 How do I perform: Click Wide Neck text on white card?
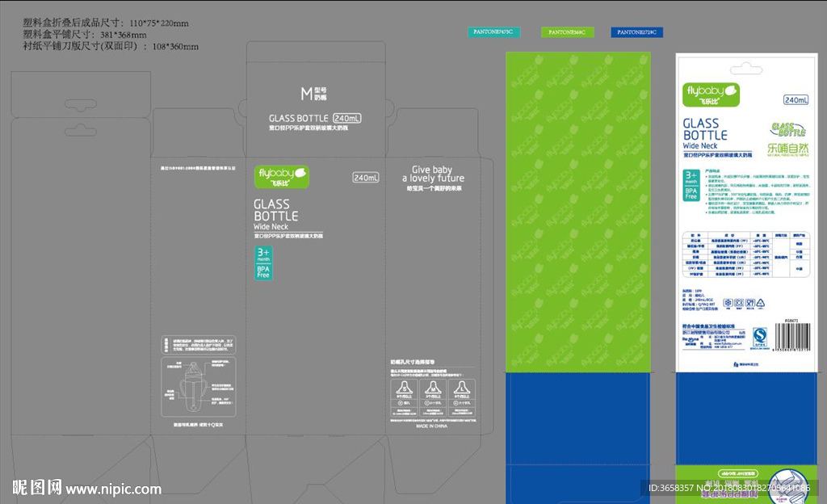point(700,146)
